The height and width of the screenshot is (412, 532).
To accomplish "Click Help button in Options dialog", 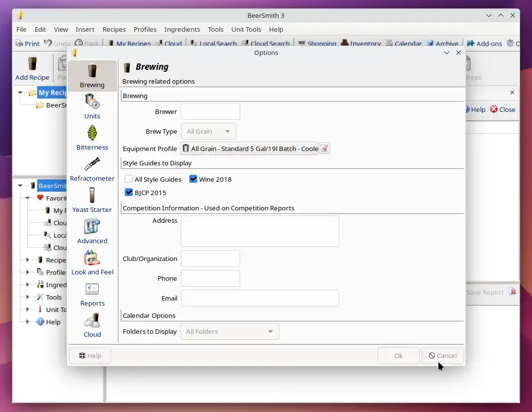I will (x=90, y=356).
